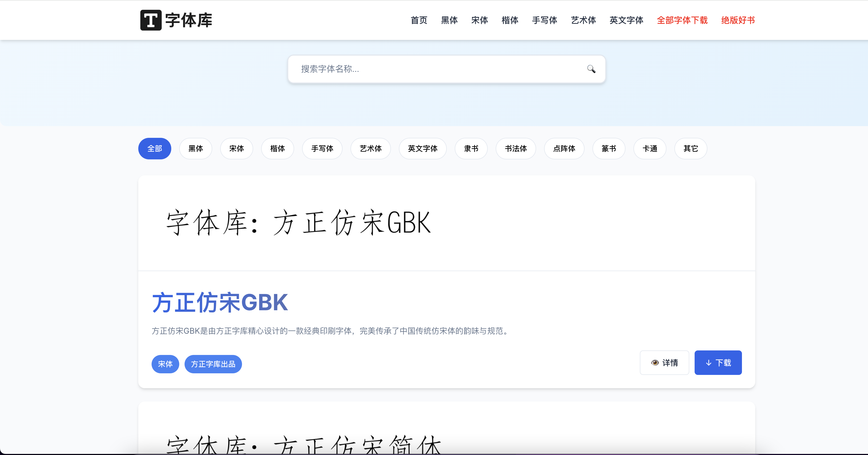Click the download arrow icon on 下载
This screenshot has height=455, width=868.
coord(708,363)
